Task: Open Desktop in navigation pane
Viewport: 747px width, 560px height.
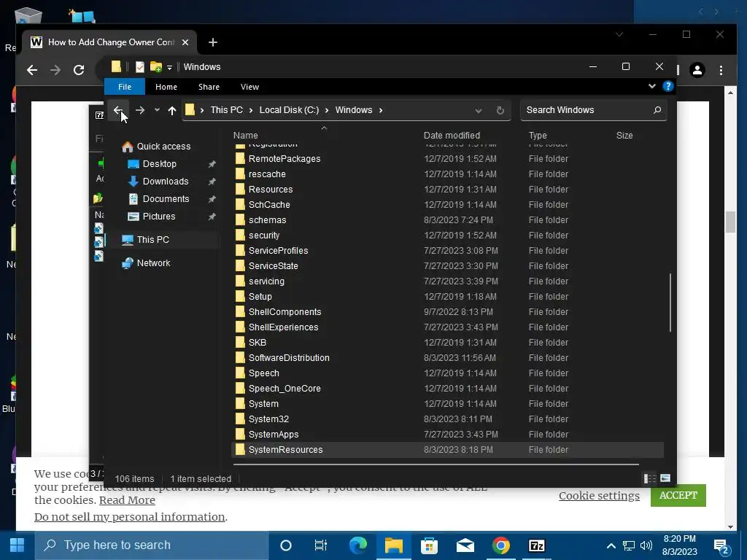Action: tap(159, 164)
